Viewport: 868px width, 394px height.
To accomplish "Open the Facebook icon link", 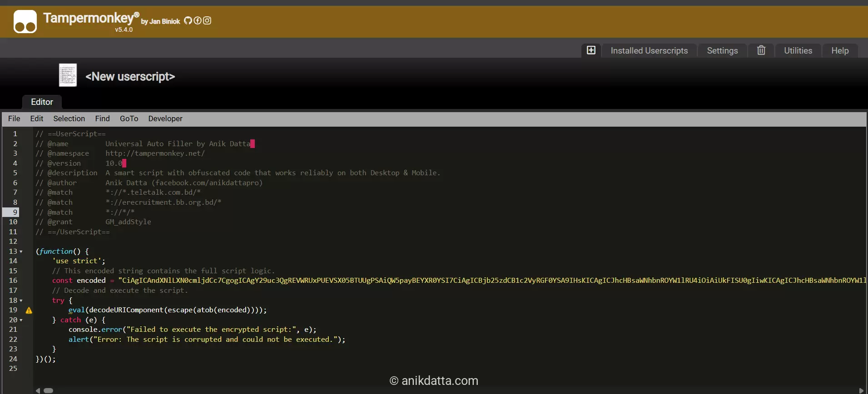I will click(198, 20).
